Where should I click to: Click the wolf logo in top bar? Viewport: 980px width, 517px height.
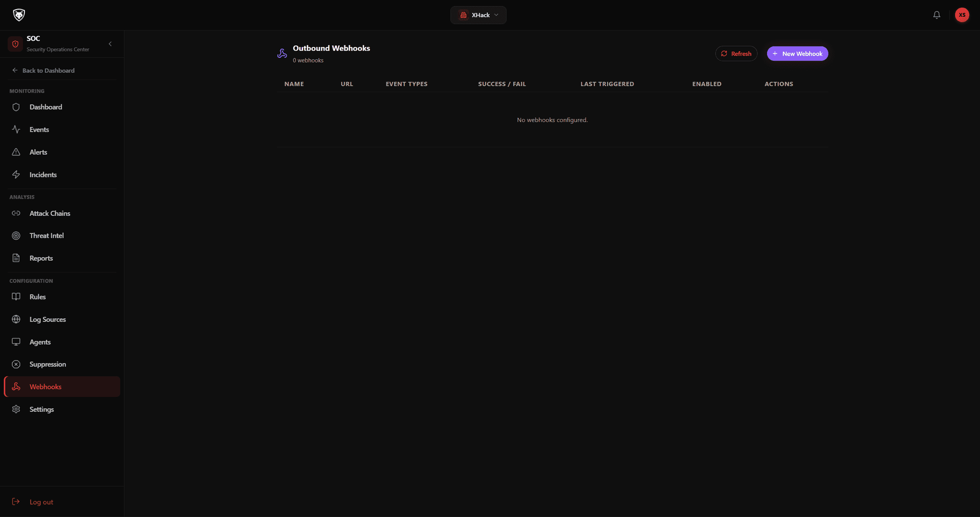[19, 15]
